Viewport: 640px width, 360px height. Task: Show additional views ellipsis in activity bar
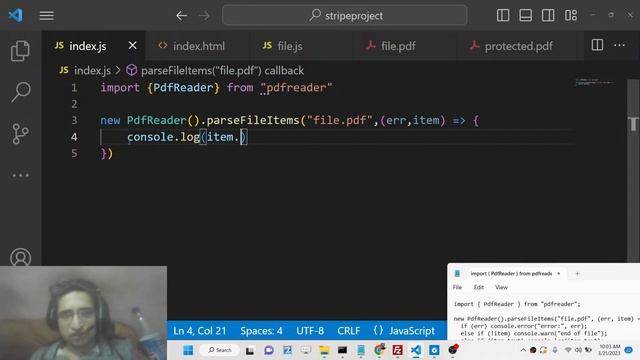20,176
